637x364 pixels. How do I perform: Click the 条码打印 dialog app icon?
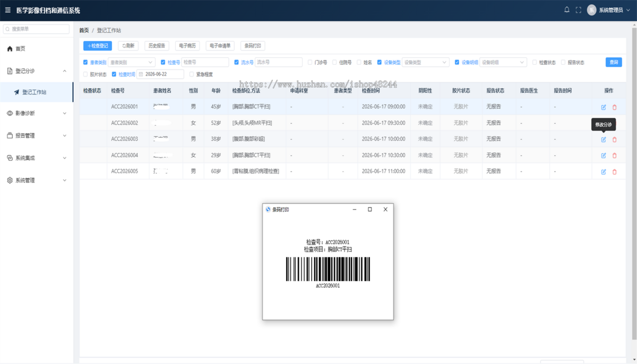pos(268,210)
